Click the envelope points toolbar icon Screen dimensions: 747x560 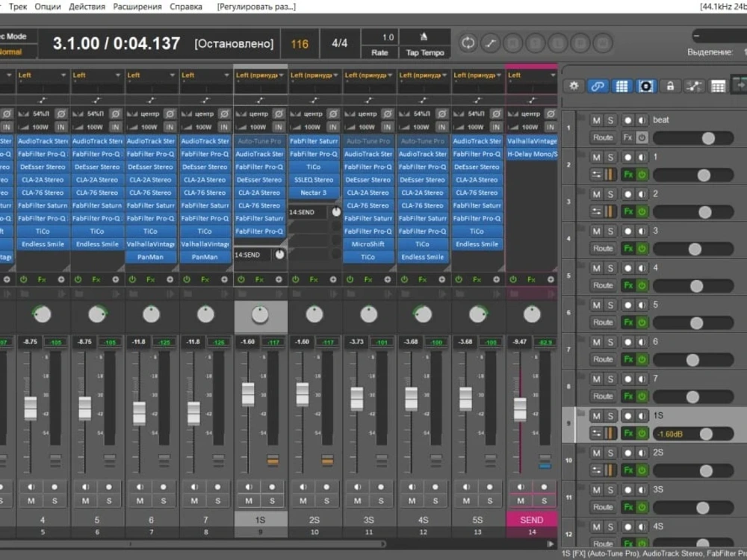pos(694,86)
